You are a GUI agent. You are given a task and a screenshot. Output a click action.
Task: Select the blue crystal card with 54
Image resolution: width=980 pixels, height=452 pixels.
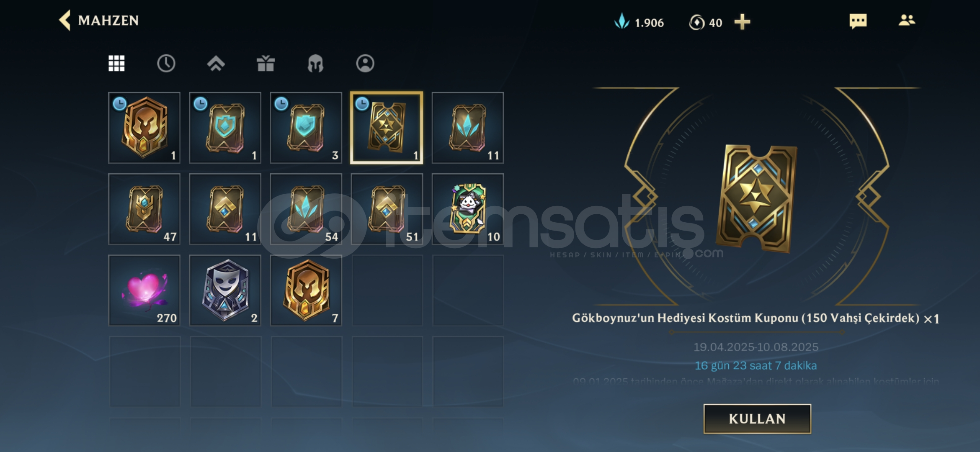pos(306,209)
